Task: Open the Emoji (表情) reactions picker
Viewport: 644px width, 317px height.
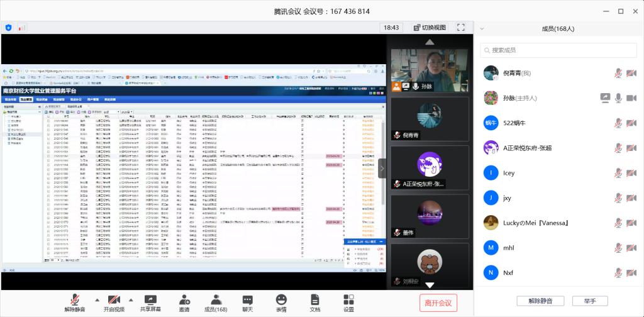Action: (280, 303)
